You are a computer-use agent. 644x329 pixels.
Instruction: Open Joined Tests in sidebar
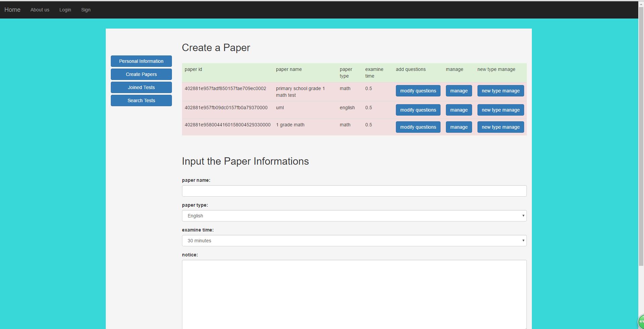pyautogui.click(x=141, y=87)
